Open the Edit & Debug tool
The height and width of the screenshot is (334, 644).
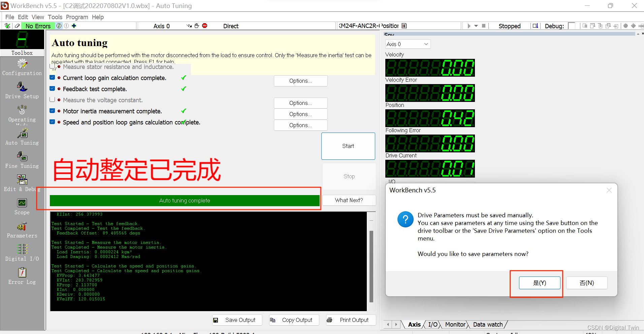[22, 184]
